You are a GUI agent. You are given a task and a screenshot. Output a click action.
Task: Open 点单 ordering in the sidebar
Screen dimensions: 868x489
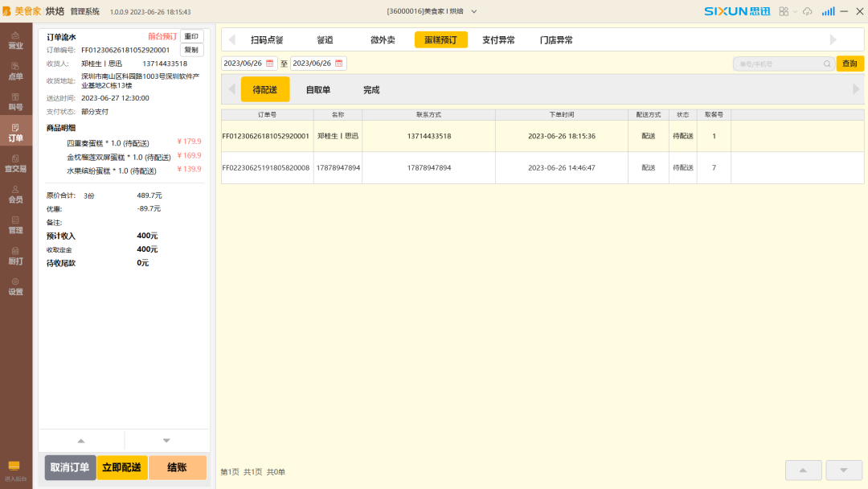coord(15,71)
